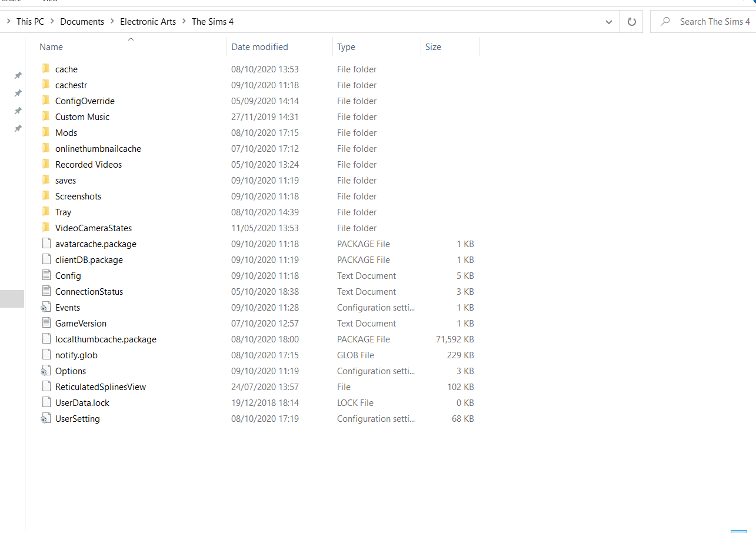Viewport: 756px width, 533px height.
Task: Click the Config text document icon
Action: coord(46,275)
